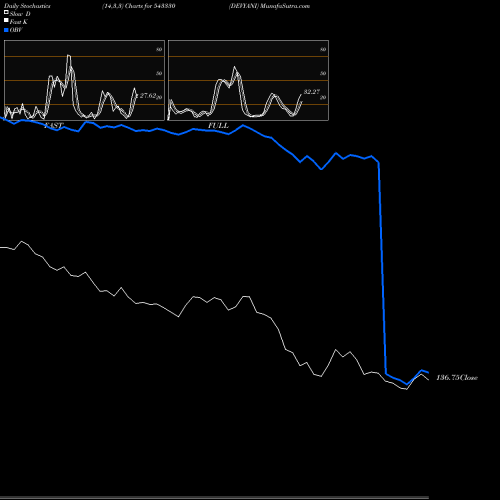Image resolution: width=500 pixels, height=500 pixels.
Task: Click the 50 level label in FULL chart
Action: (323, 73)
